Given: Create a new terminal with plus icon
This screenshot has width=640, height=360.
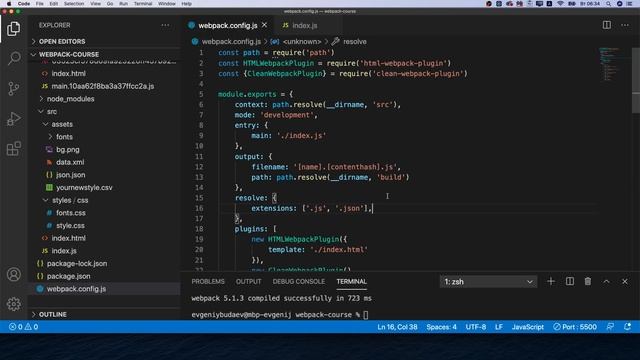Looking at the screenshot, I should pyautogui.click(x=551, y=281).
